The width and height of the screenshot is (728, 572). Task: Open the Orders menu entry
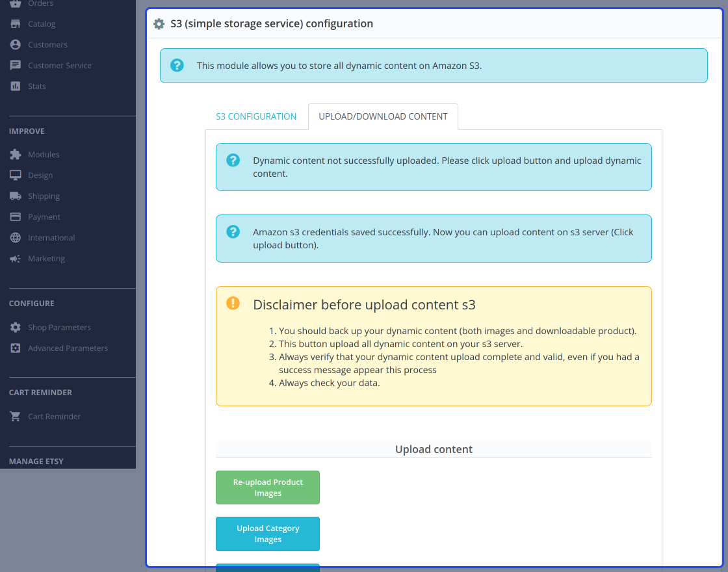point(40,3)
